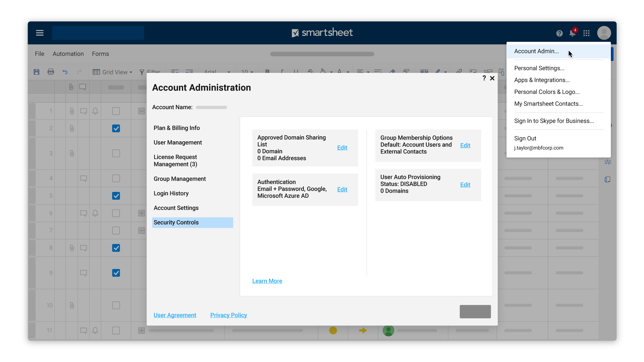Open the Automation menu
The height and width of the screenshot is (362, 644).
click(x=68, y=54)
